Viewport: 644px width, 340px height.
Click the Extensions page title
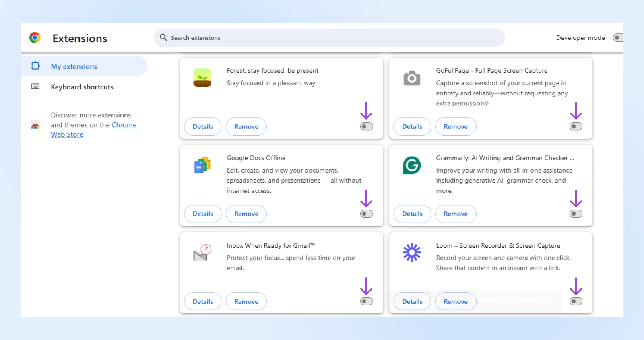point(80,38)
